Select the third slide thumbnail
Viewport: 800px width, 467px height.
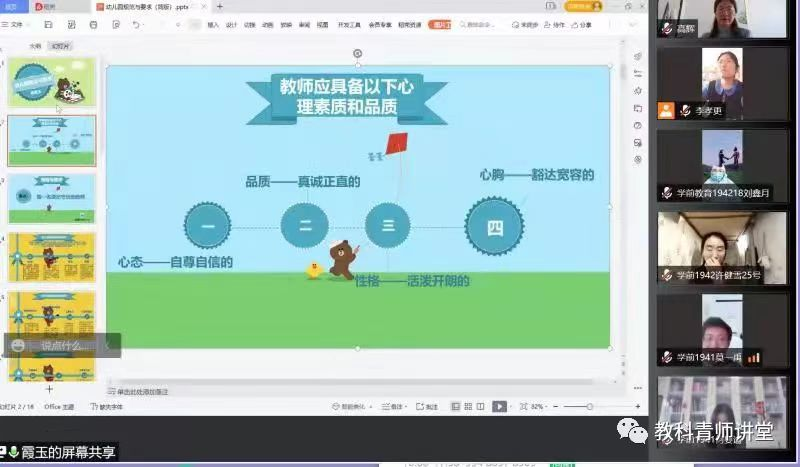coord(52,198)
